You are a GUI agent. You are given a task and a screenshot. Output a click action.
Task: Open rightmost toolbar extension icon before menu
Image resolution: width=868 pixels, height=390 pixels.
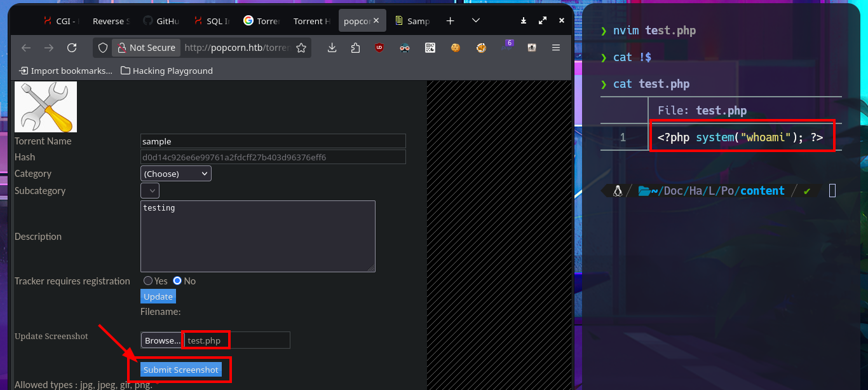[532, 48]
